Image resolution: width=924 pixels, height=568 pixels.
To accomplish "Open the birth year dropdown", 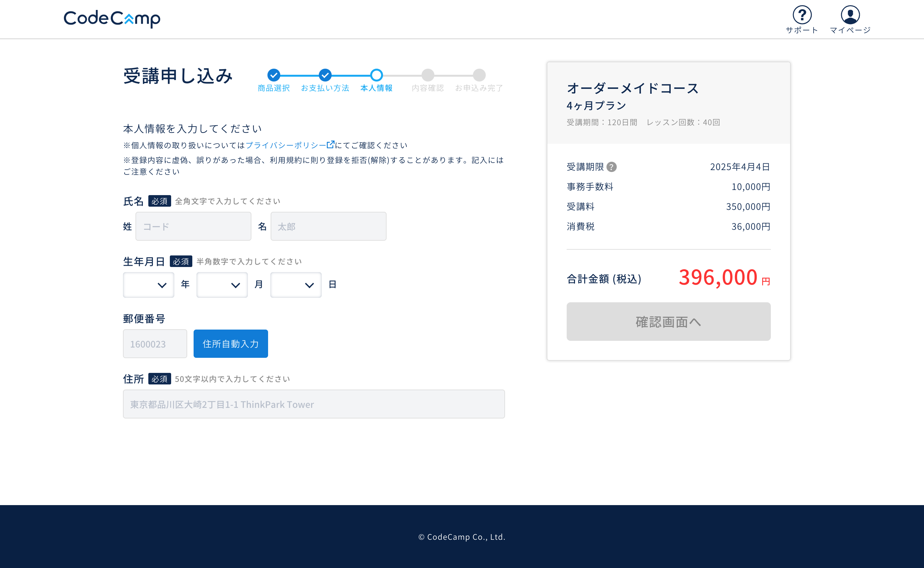I will click(148, 285).
